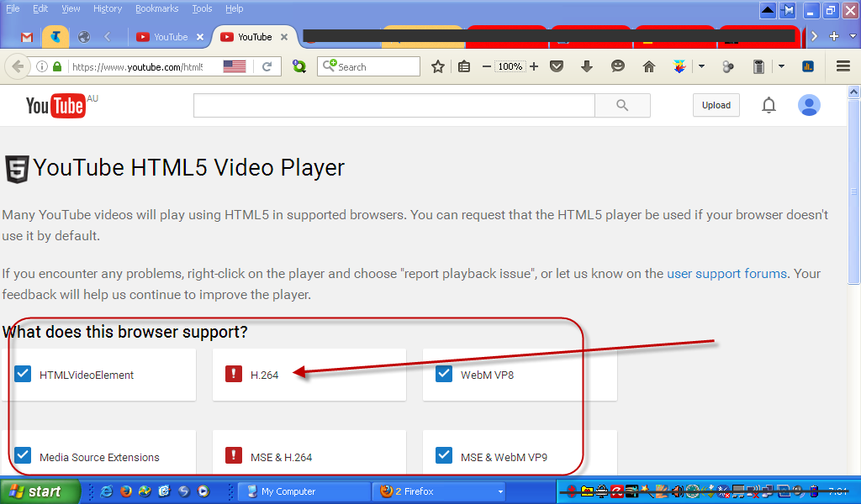861x504 pixels.
Task: Open the account avatar menu
Action: tap(809, 105)
